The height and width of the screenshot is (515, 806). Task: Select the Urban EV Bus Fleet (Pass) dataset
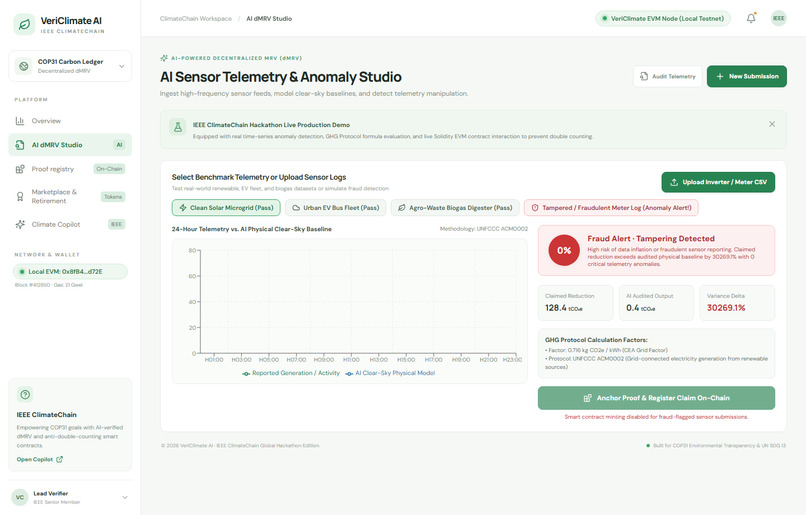[x=336, y=208]
